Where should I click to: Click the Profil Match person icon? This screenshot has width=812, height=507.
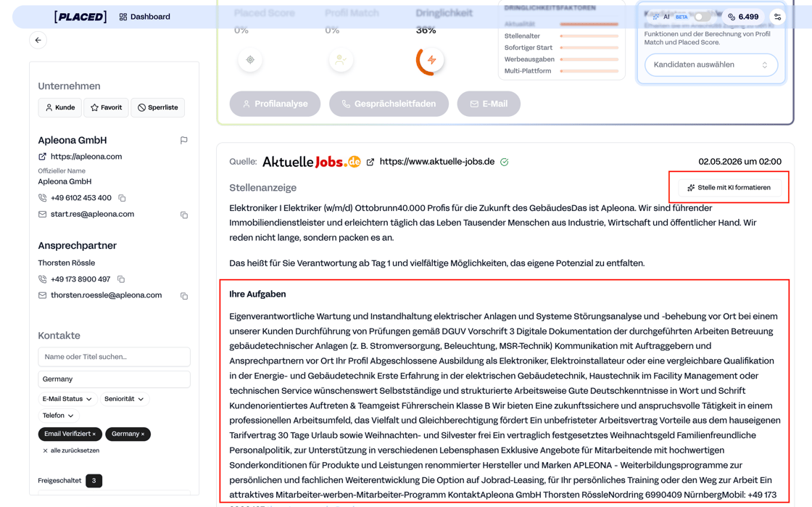[341, 60]
